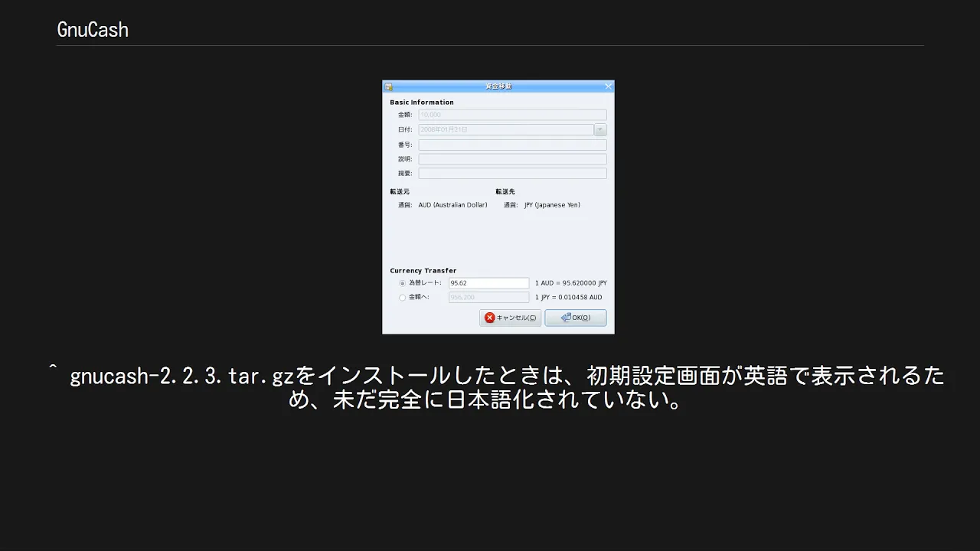Select the 金額へ radio button
The width and height of the screenshot is (980, 551).
[x=403, y=298]
